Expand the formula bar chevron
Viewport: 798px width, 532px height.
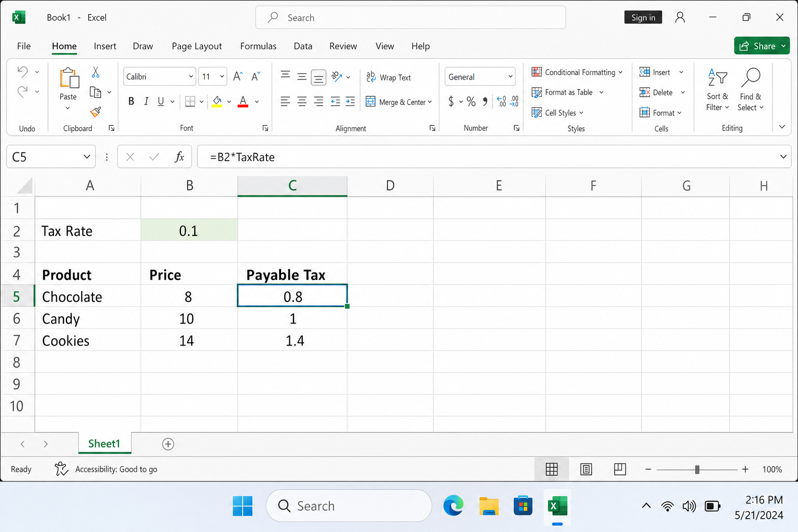point(783,156)
